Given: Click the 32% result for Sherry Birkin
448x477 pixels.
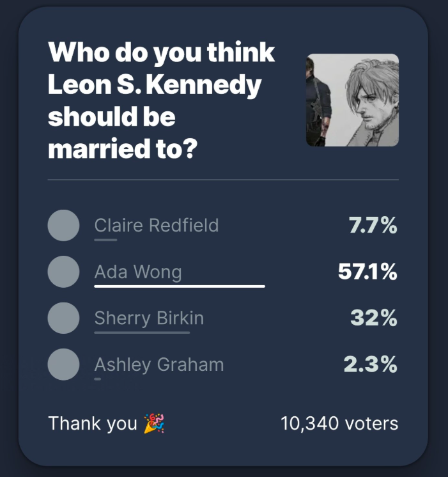Looking at the screenshot, I should [374, 318].
